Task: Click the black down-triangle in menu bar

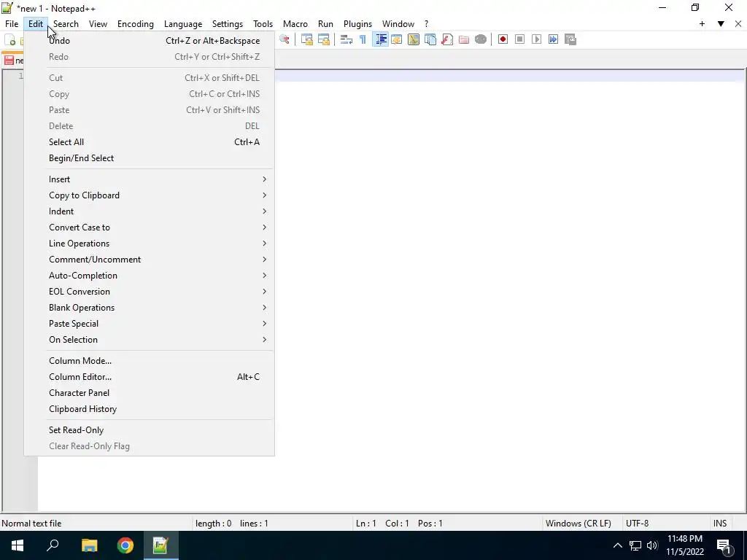Action: (x=721, y=24)
